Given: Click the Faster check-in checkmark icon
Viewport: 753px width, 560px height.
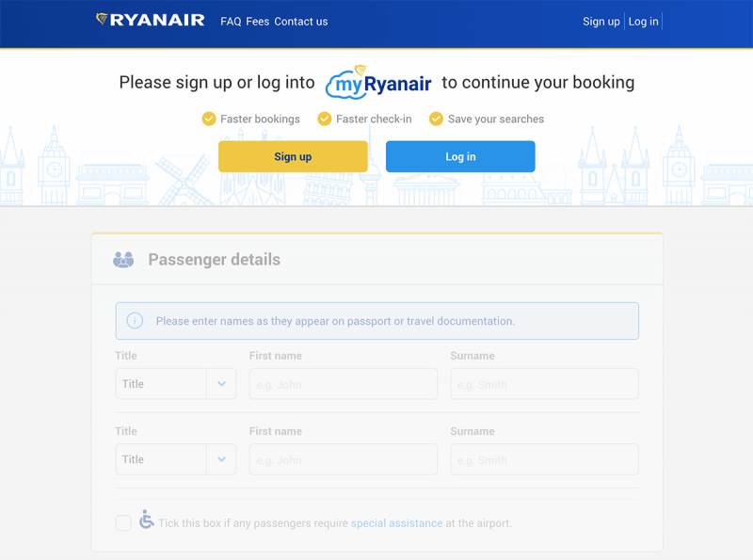Looking at the screenshot, I should point(325,119).
